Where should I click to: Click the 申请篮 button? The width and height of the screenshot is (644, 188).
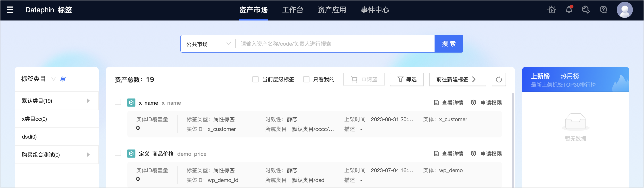(364, 80)
